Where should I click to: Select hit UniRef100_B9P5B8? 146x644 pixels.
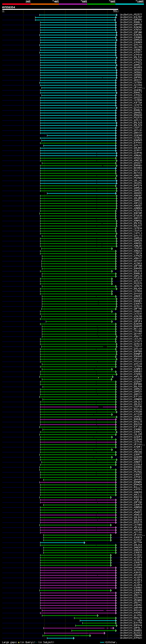(131, 352)
